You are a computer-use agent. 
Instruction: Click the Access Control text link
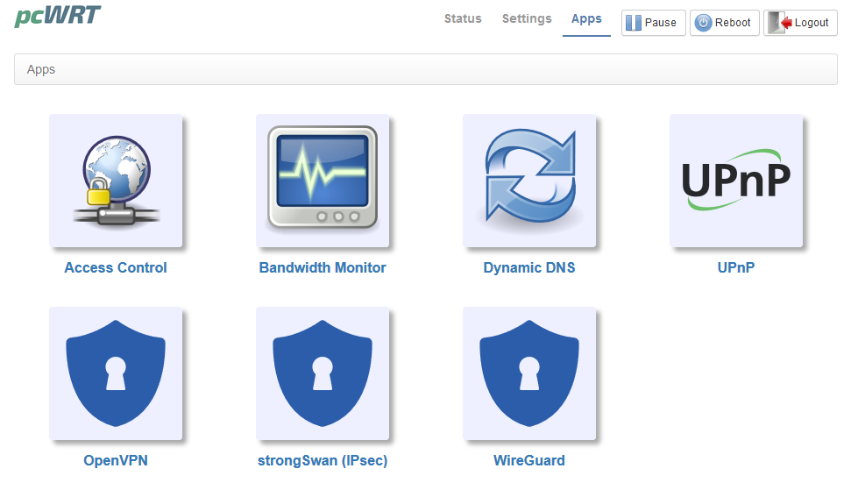tap(116, 268)
